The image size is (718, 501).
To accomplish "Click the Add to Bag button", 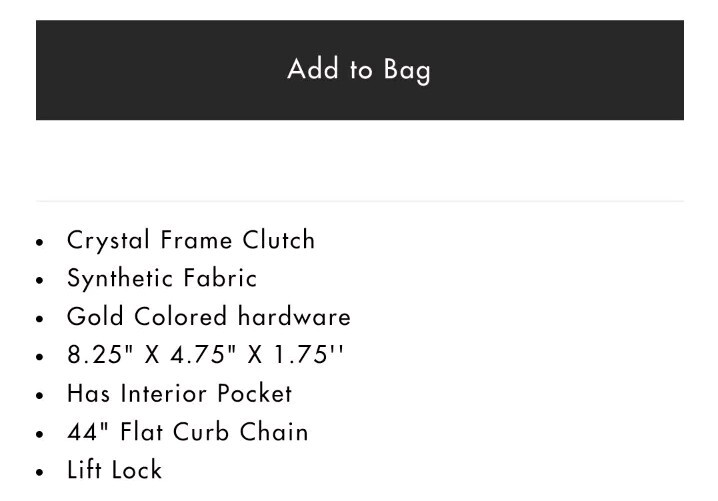I will 359,70.
